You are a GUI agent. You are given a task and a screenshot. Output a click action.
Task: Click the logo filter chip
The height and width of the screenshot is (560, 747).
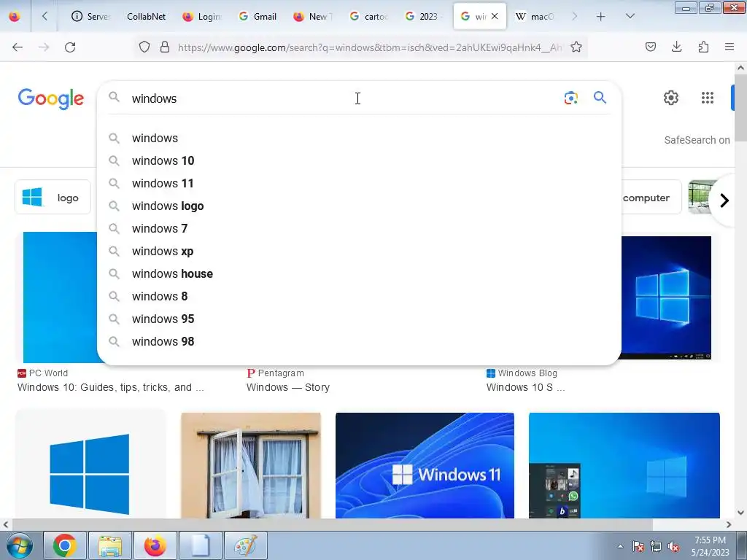tap(53, 197)
